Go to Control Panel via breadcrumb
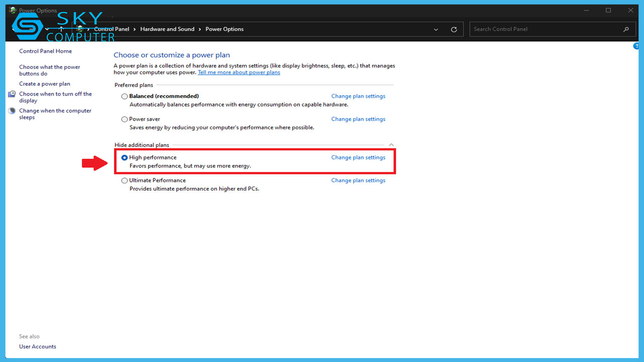644x362 pixels. tap(112, 29)
